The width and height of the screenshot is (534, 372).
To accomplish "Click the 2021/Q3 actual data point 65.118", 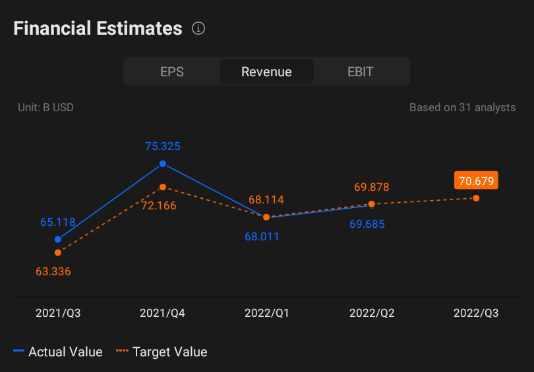I will pos(58,239).
